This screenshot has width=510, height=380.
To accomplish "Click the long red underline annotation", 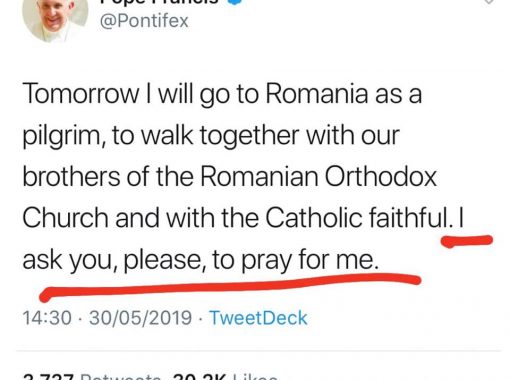I will coord(230,286).
